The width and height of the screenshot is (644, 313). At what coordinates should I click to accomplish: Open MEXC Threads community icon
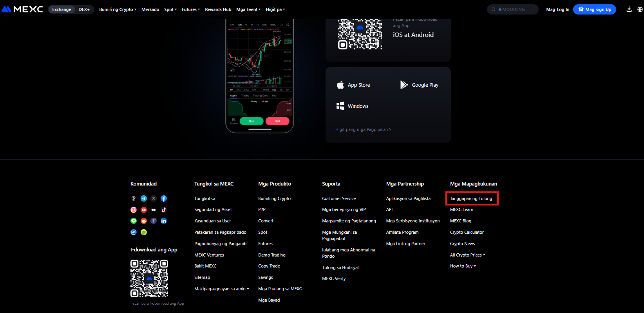[x=134, y=198]
